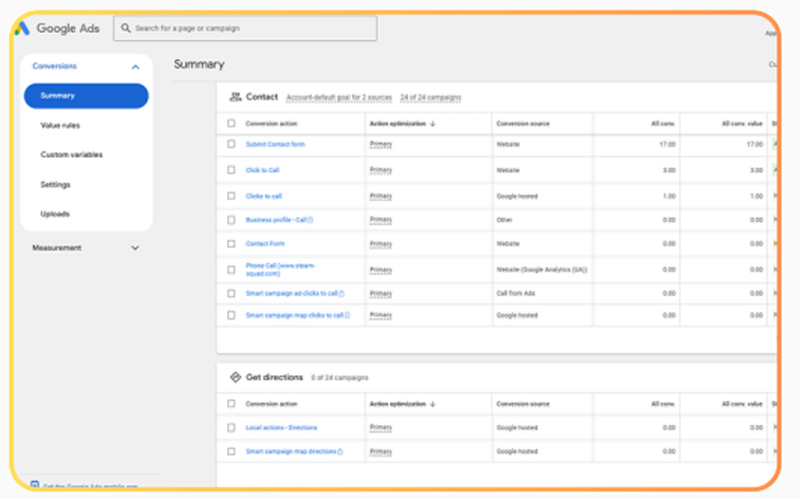Viewport: 800px width, 500px height.
Task: Expand the Measurement section chevron
Action: tap(135, 248)
